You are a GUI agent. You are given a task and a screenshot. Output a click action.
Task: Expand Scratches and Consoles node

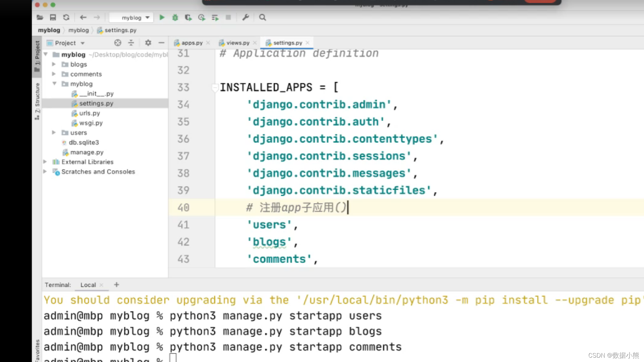45,171
